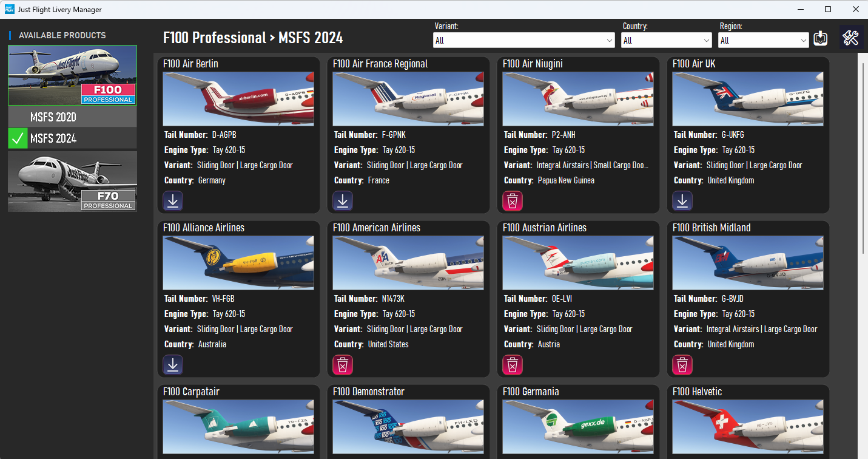Click the download-all tray icon beside Region
This screenshot has height=459, width=868.
click(820, 38)
